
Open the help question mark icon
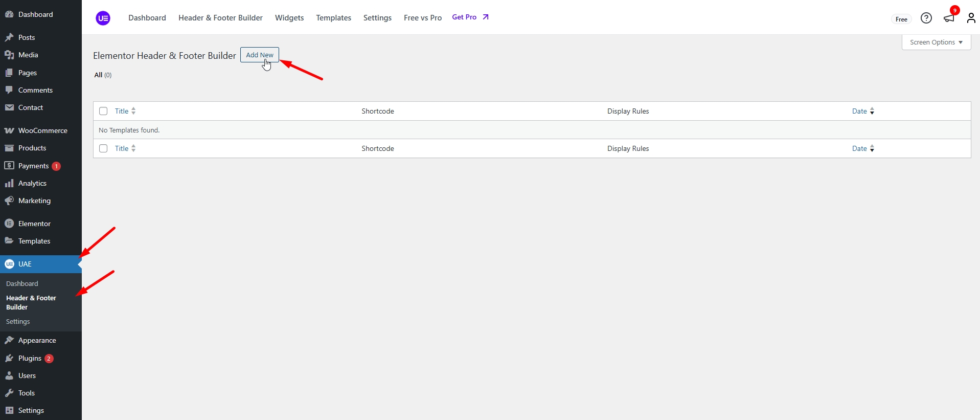point(926,18)
